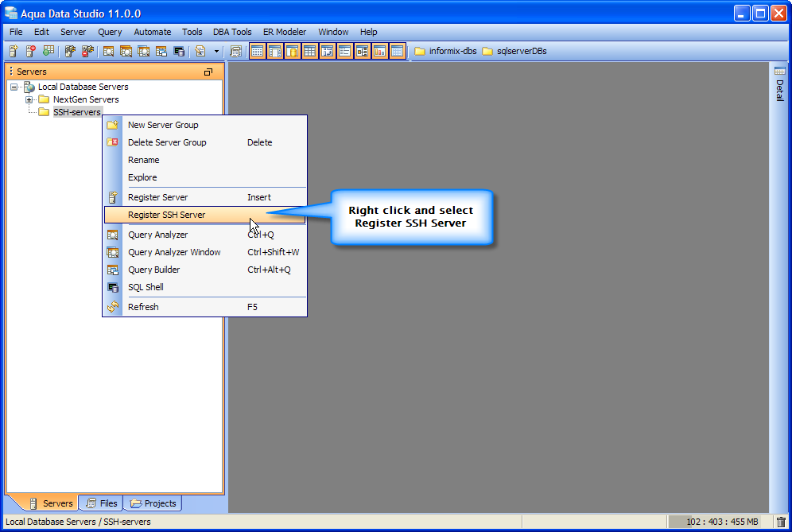
Task: Open the Tools menu
Action: [192, 32]
